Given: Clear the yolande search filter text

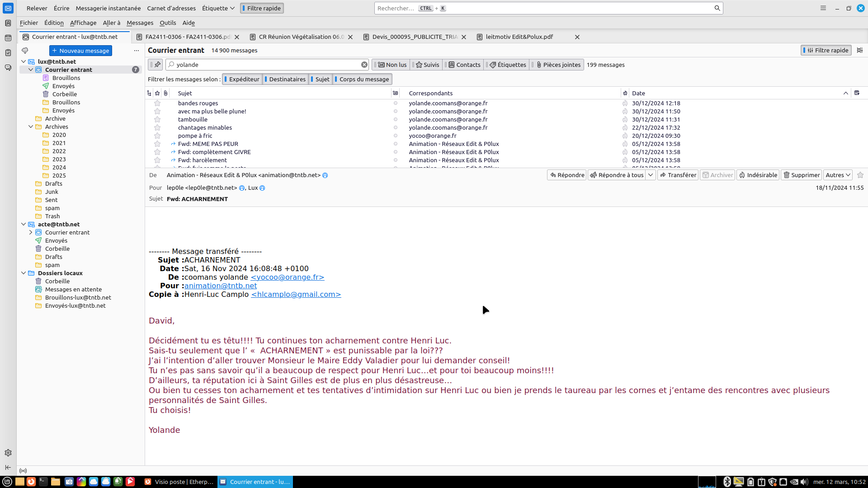Looking at the screenshot, I should pos(364,65).
